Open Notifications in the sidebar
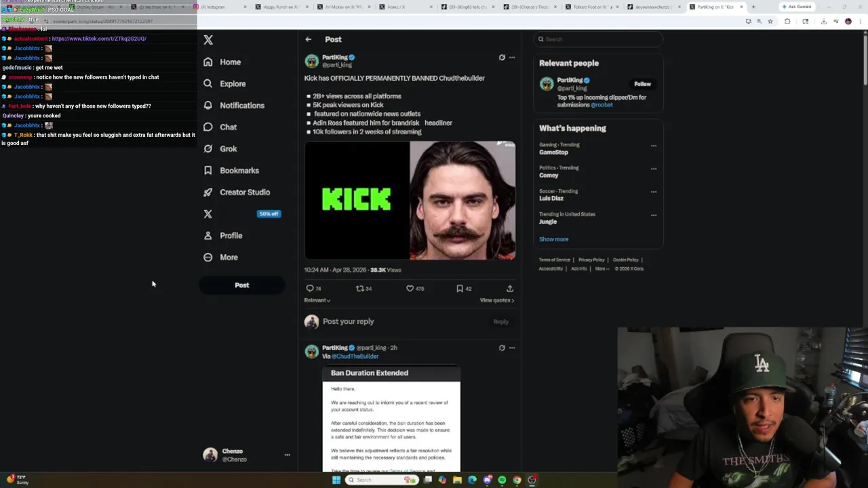The width and height of the screenshot is (868, 488). click(234, 105)
